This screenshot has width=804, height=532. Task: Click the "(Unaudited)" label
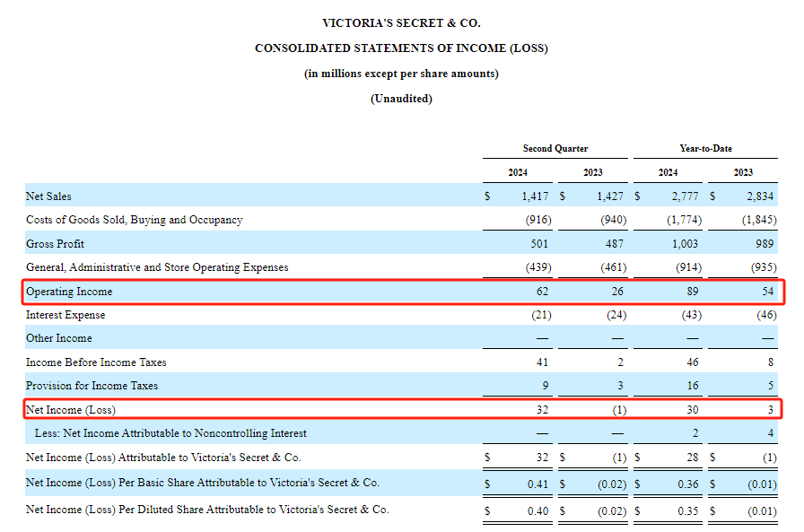tap(401, 99)
